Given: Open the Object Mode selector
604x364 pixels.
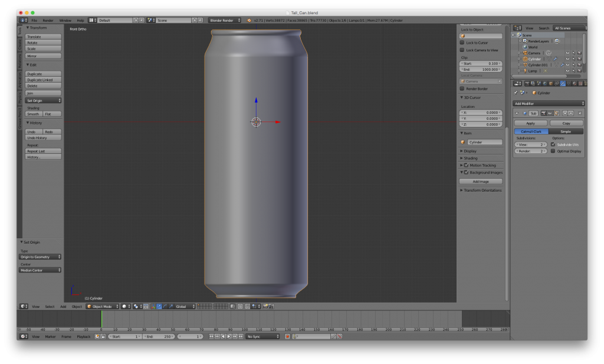Looking at the screenshot, I should (x=103, y=306).
